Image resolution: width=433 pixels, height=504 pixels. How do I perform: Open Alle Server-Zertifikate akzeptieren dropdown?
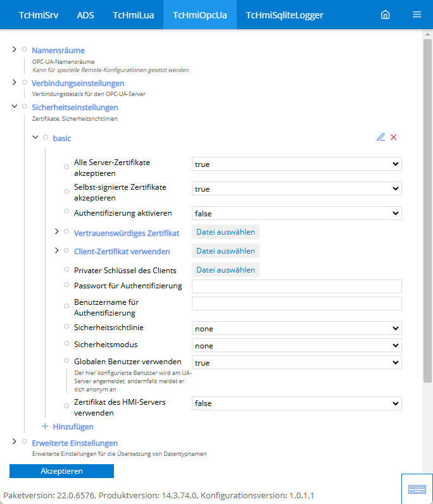(296, 164)
